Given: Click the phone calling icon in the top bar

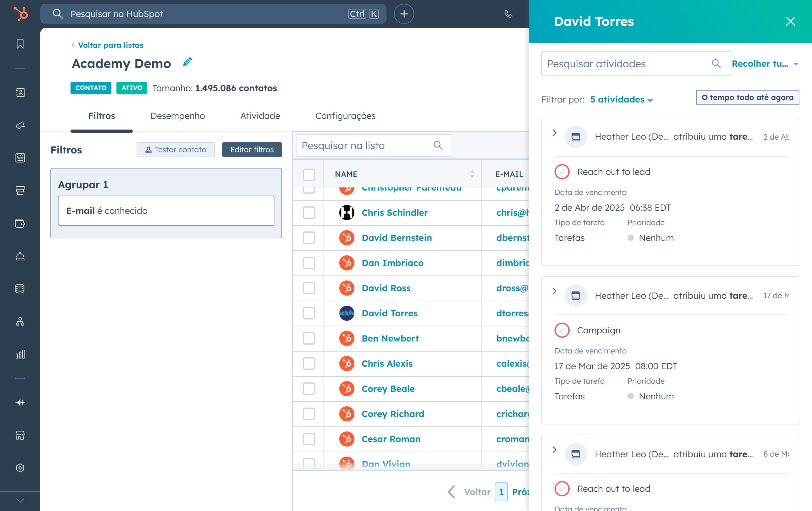Looking at the screenshot, I should pyautogui.click(x=509, y=14).
